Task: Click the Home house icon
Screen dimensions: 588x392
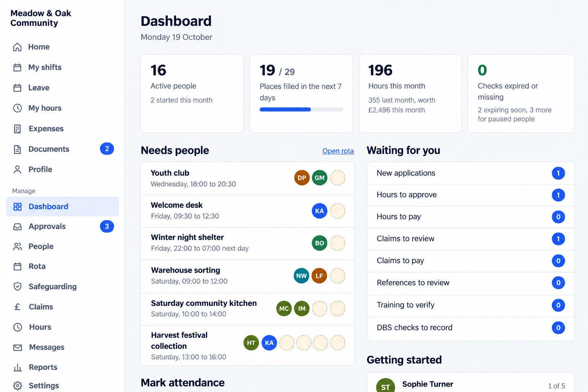Action: (x=17, y=47)
